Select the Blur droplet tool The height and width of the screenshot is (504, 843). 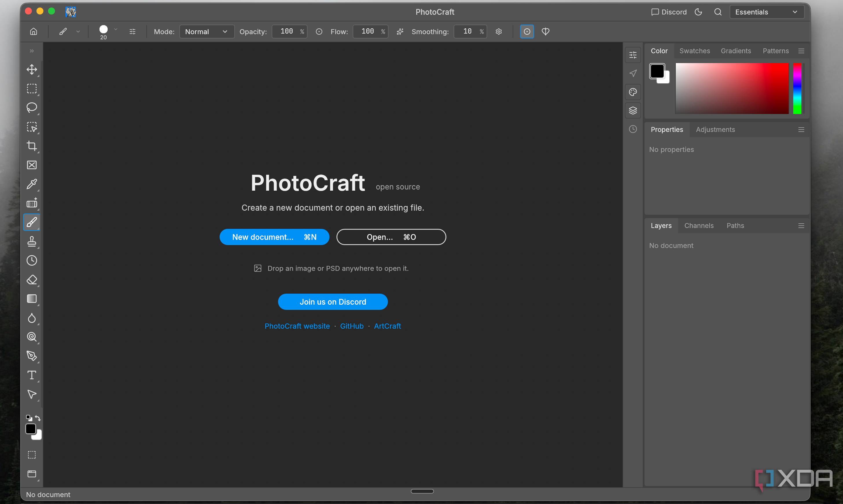point(32,318)
